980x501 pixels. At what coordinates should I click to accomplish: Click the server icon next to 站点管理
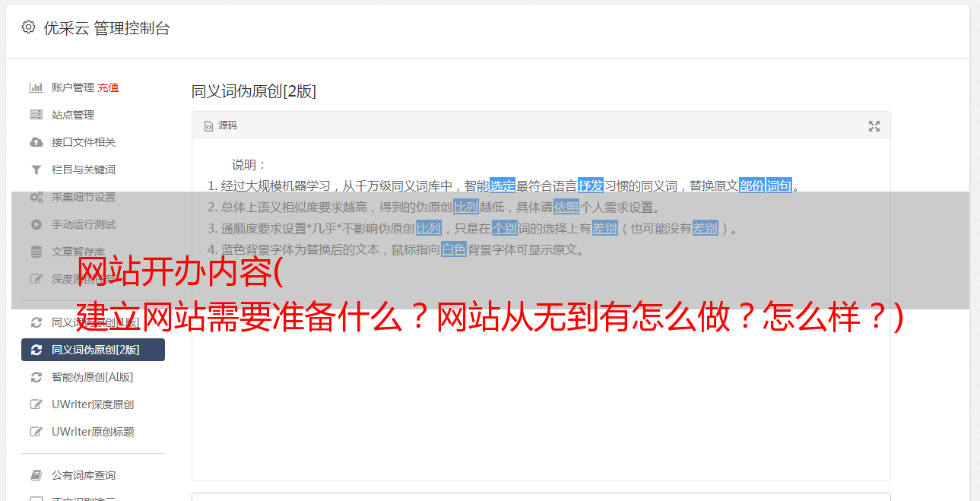[x=36, y=115]
